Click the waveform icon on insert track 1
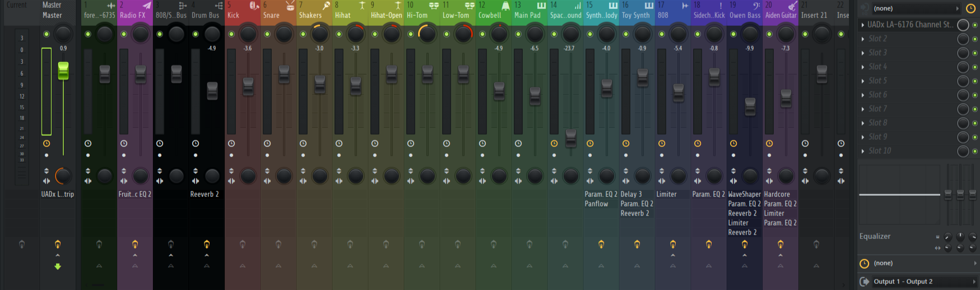The image size is (980, 290). (111, 6)
